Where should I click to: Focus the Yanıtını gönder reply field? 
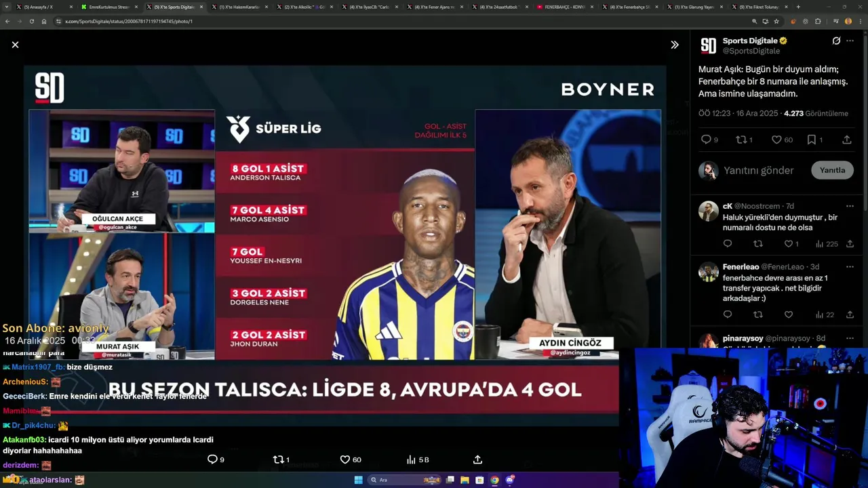coord(758,170)
